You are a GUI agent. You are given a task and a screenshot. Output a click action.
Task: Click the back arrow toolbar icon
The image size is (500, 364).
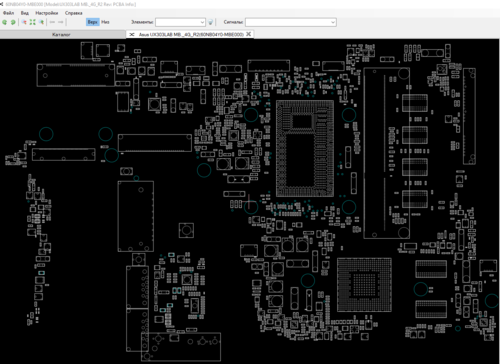click(x=52, y=22)
